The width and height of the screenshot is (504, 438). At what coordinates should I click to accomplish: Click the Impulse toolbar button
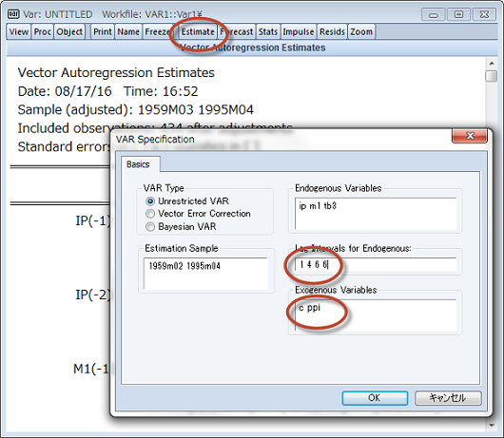(299, 31)
